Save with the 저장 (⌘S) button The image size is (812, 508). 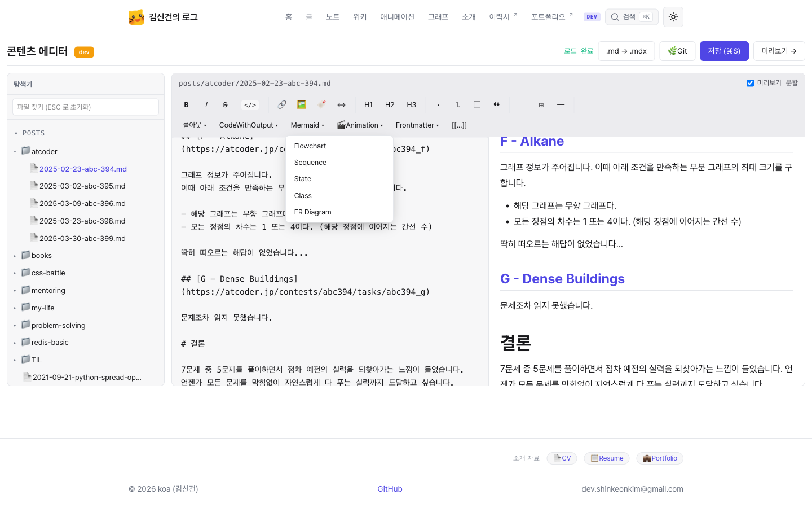[x=725, y=51]
